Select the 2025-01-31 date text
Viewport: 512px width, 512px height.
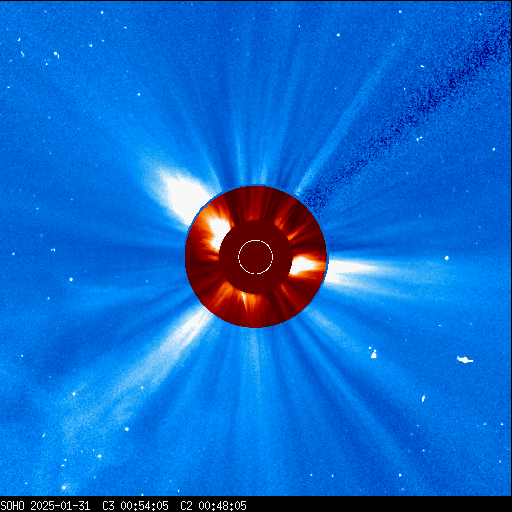(x=60, y=506)
